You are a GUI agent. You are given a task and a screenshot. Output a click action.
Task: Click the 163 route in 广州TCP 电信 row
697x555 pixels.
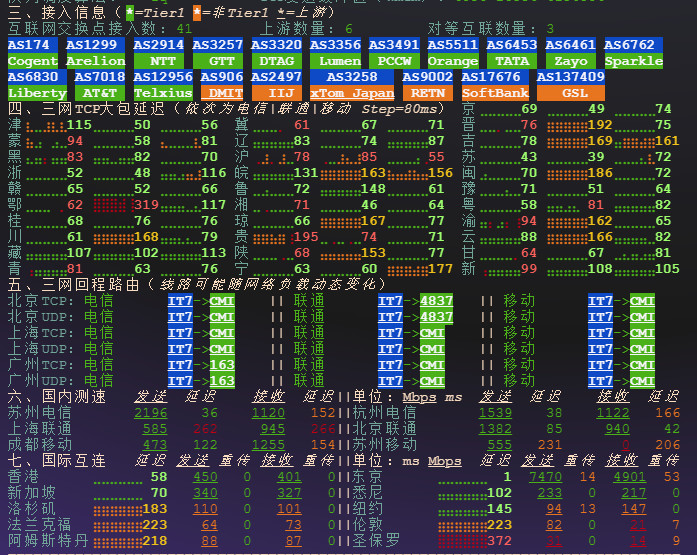222,365
